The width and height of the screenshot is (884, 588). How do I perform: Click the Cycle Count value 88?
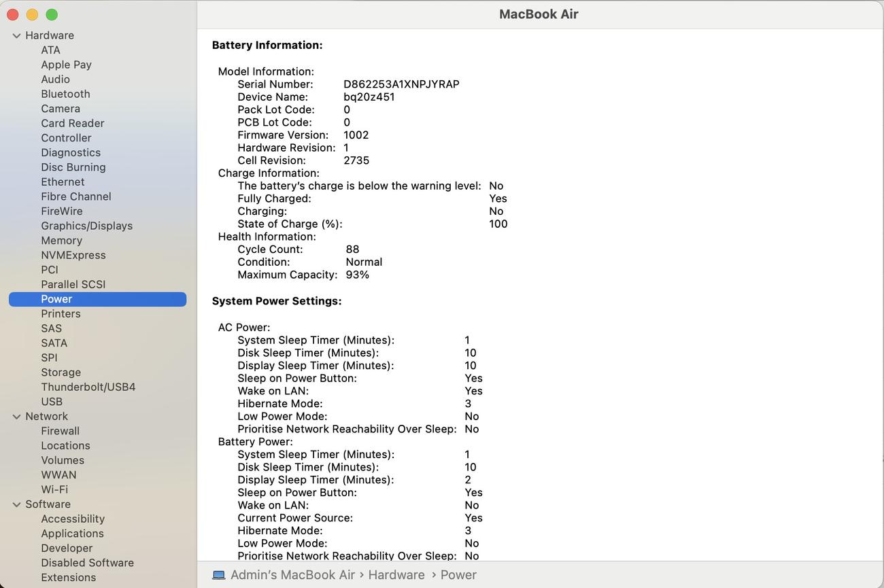point(352,249)
